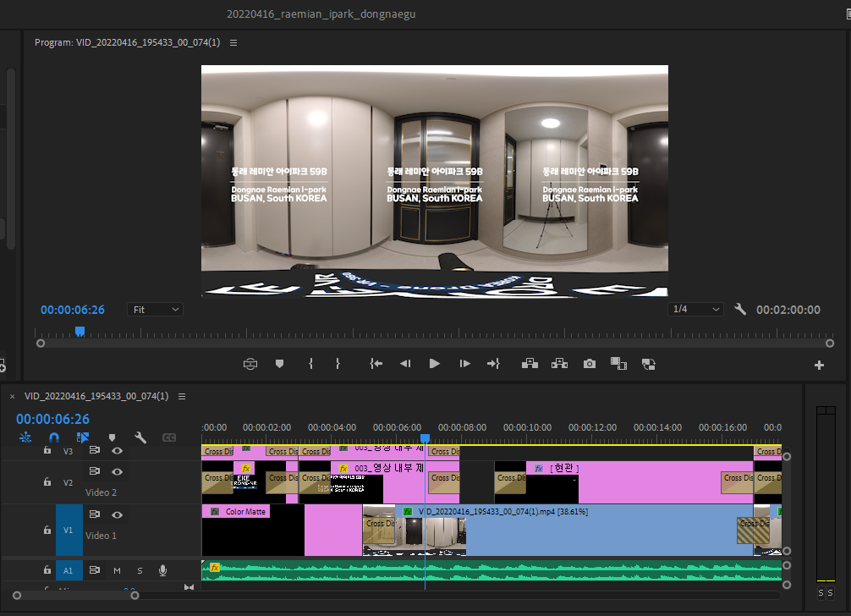Click the Mark Out bracket button
851x616 pixels.
coord(338,364)
